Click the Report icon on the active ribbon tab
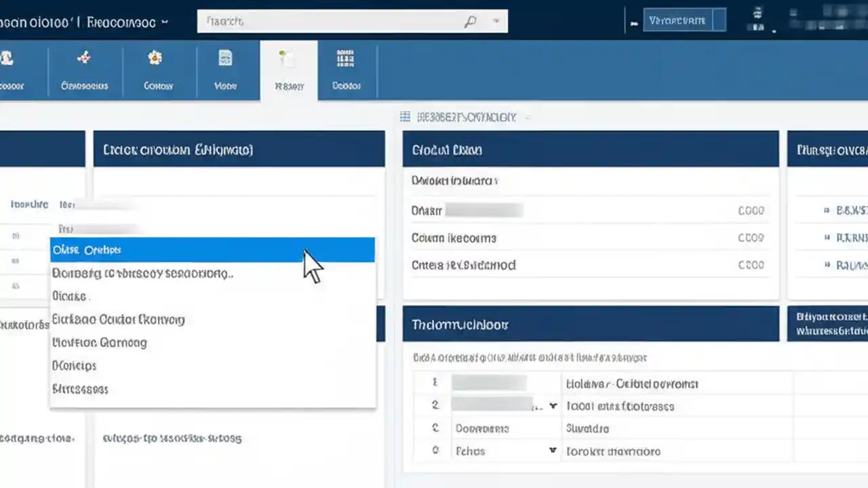 tap(288, 58)
